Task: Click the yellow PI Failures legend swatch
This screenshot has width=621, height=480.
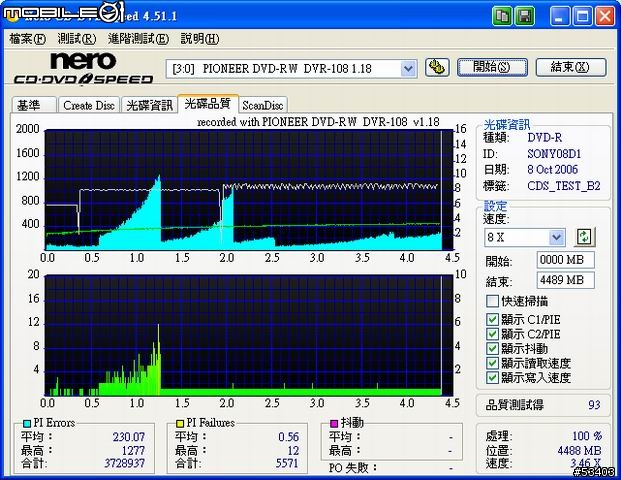Action: tap(180, 424)
